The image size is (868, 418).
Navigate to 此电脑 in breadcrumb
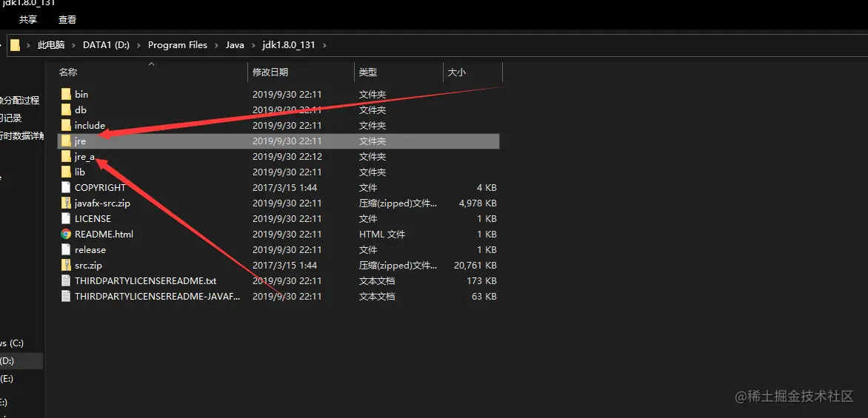[x=51, y=45]
